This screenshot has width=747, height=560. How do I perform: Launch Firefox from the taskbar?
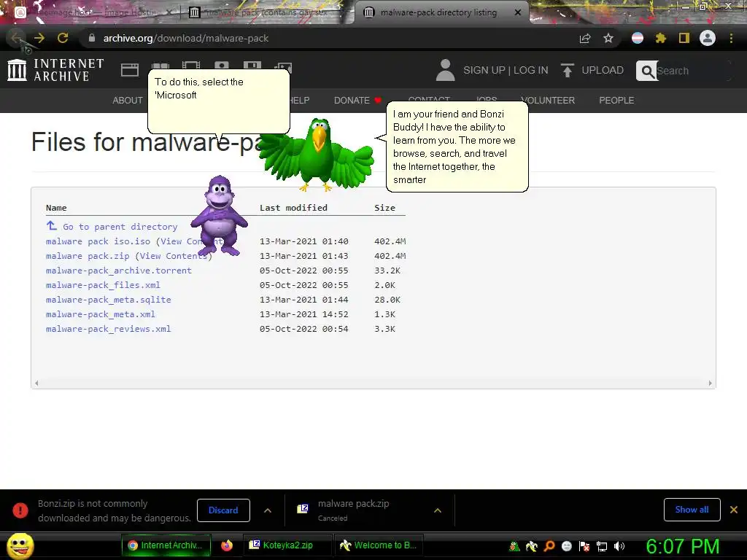point(227,545)
